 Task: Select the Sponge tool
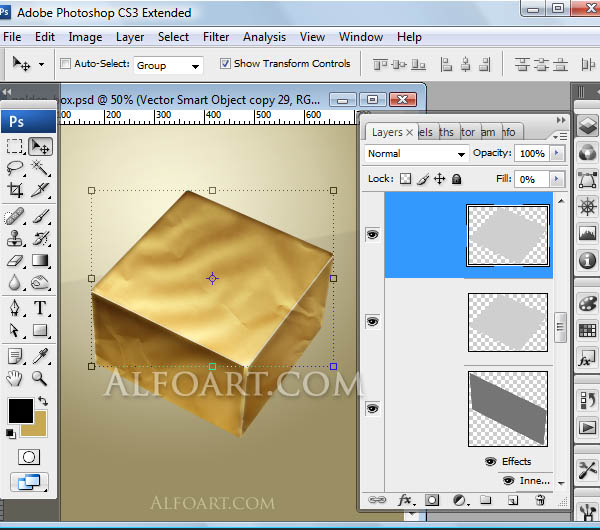[x=40, y=283]
